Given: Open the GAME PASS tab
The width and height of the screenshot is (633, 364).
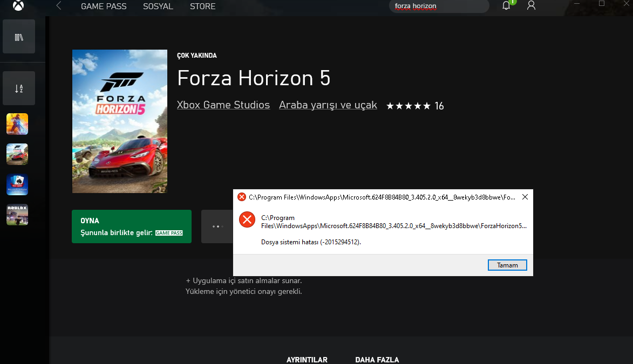Looking at the screenshot, I should (x=104, y=6).
